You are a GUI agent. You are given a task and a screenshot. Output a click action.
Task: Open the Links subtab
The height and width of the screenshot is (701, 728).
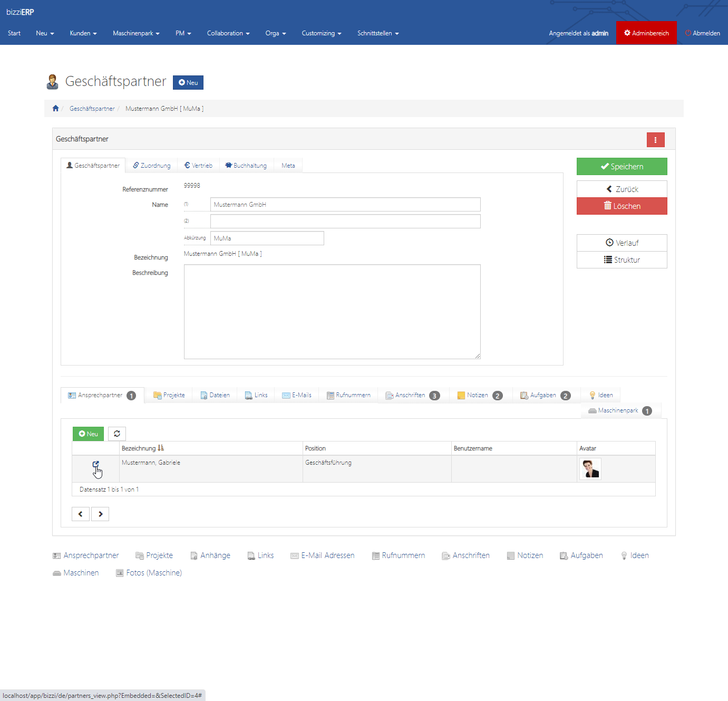click(x=256, y=395)
